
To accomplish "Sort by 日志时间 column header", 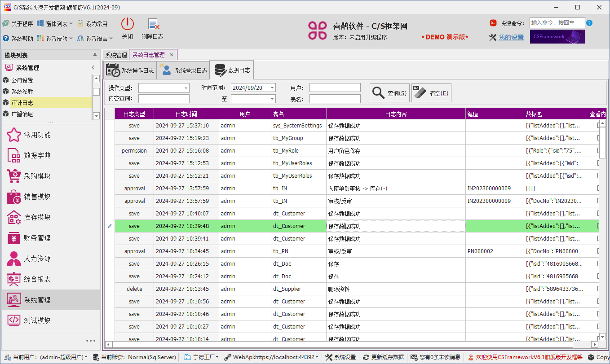I will click(x=186, y=114).
